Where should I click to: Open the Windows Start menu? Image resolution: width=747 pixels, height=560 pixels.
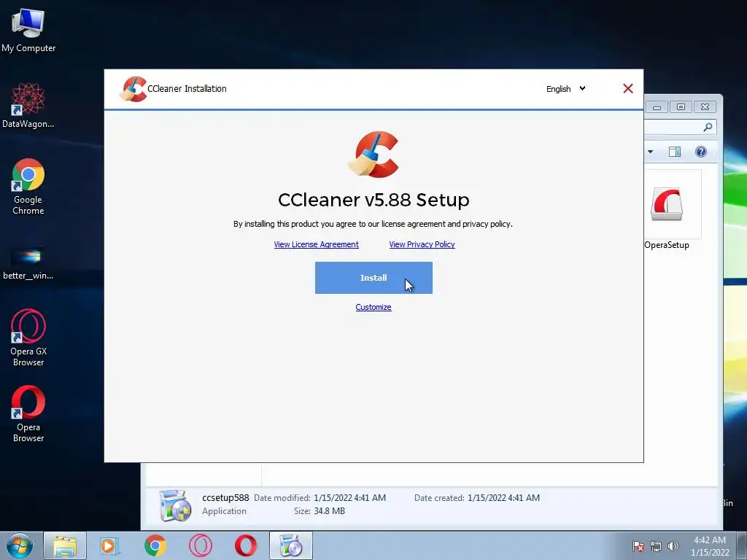point(20,545)
